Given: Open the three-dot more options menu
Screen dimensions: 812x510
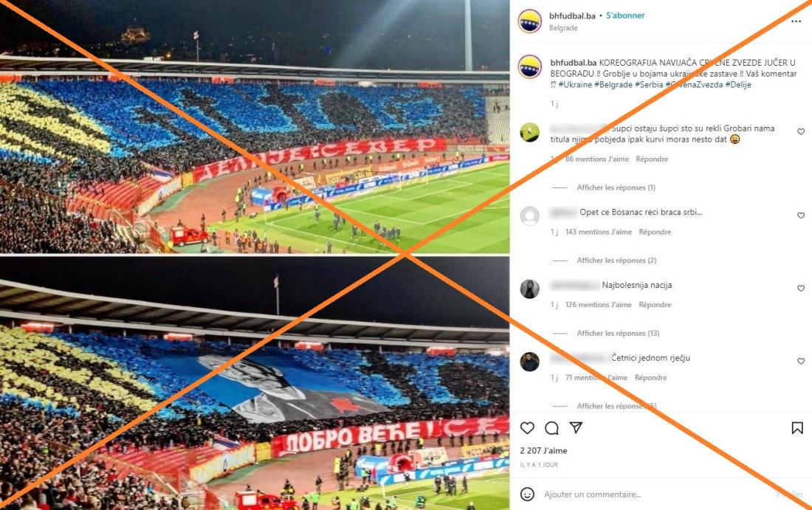Looking at the screenshot, I should pos(796,21).
